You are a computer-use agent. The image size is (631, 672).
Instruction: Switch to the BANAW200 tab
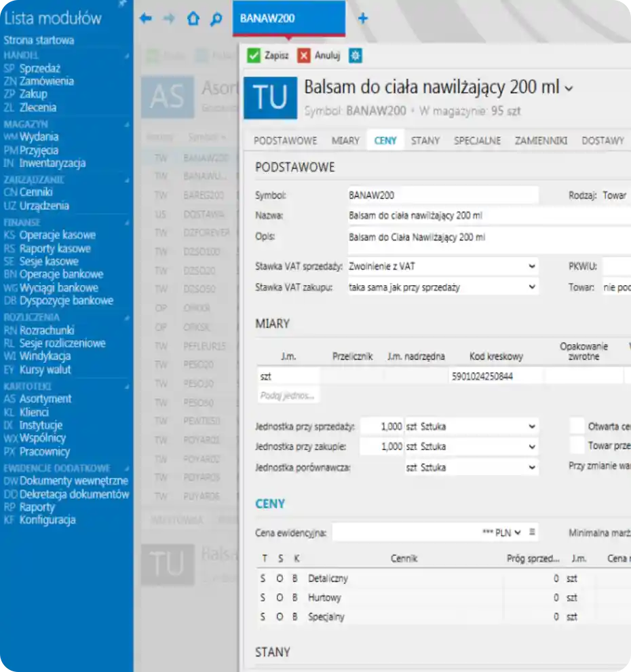[289, 18]
